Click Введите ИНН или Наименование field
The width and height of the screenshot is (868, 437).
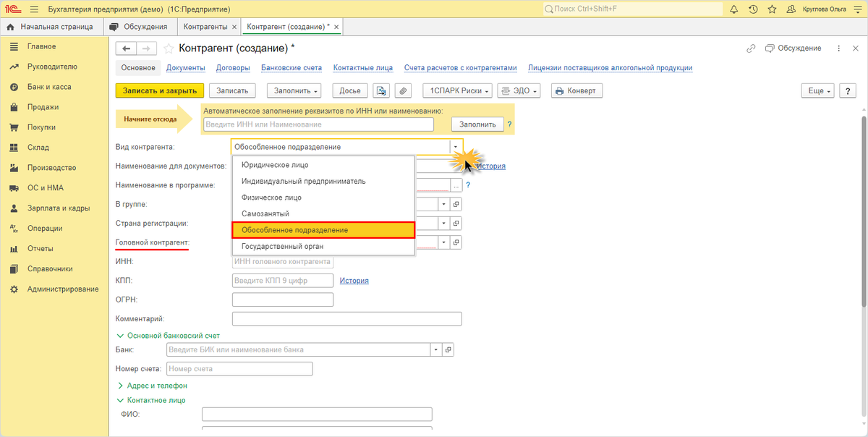[x=318, y=124]
